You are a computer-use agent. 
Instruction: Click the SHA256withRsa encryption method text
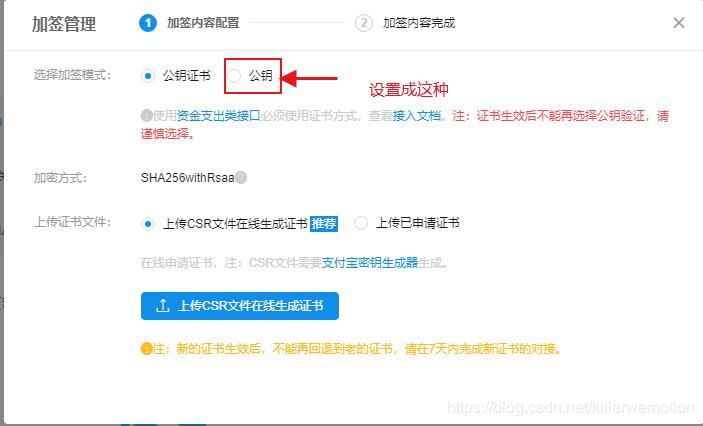point(187,178)
